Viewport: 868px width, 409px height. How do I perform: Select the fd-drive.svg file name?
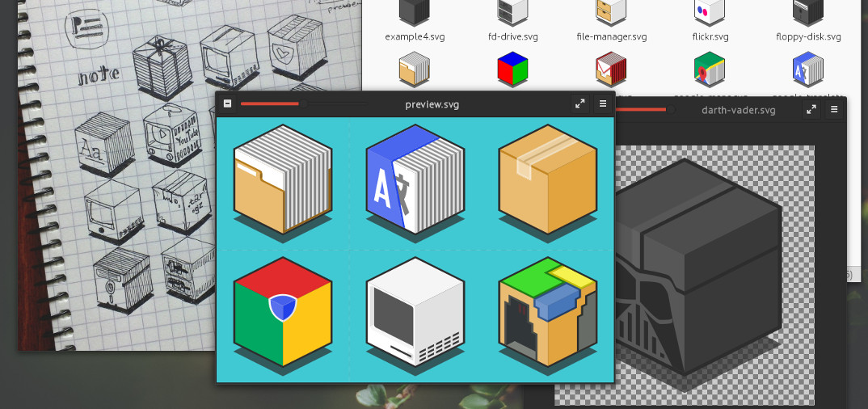pyautogui.click(x=512, y=37)
